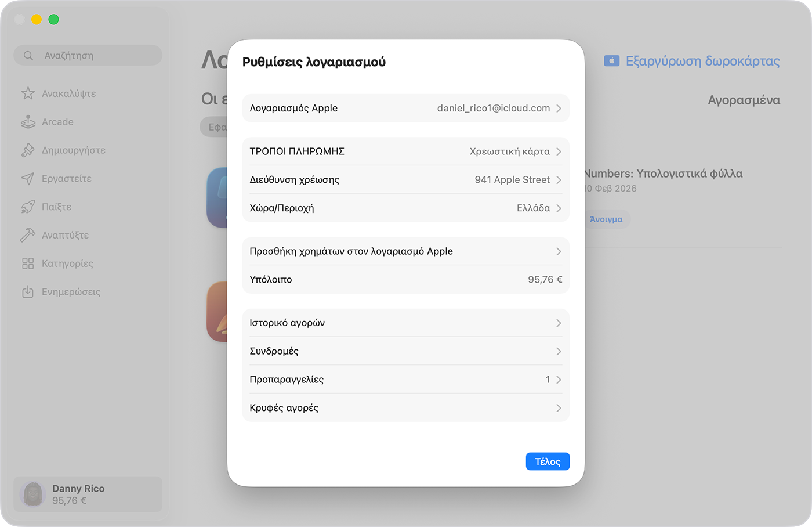Select the Εργαστείτε paper plane icon

point(28,179)
